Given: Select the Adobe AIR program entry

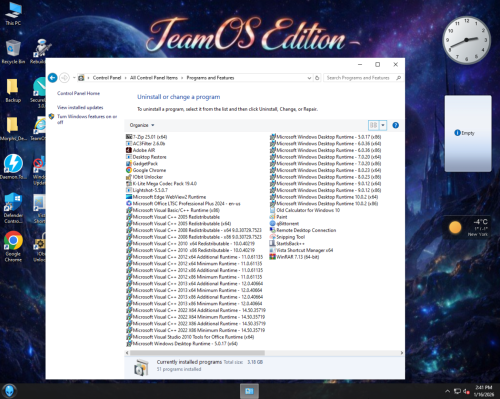Looking at the screenshot, I should 140,150.
